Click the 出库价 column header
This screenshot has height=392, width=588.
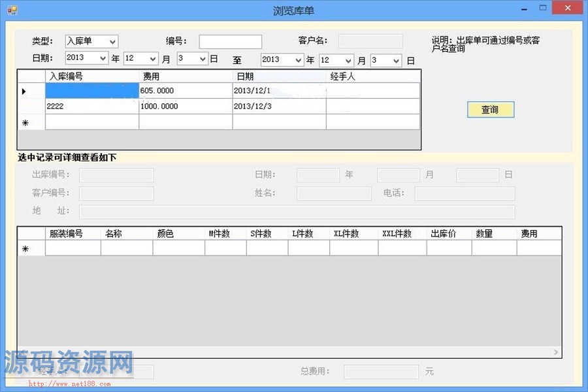pos(449,234)
